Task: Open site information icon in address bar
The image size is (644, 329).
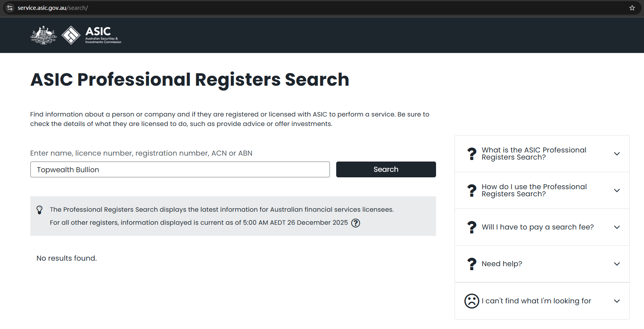Action: click(x=10, y=8)
